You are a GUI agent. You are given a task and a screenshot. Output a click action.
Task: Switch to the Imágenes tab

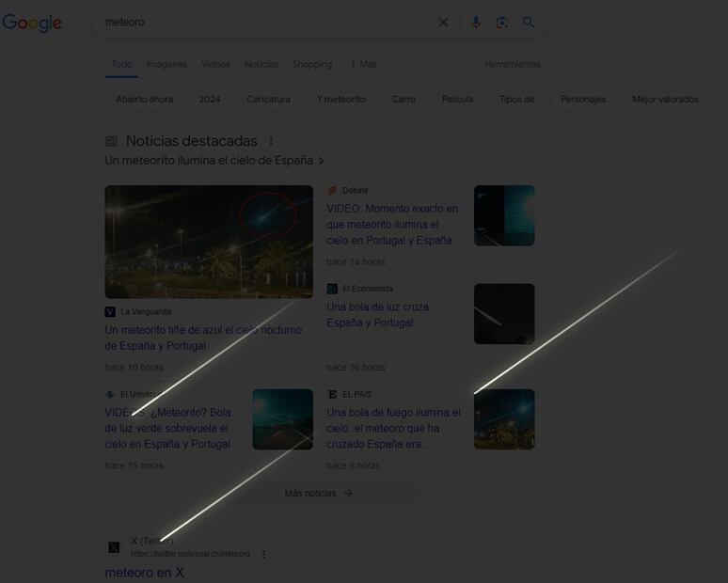166,64
